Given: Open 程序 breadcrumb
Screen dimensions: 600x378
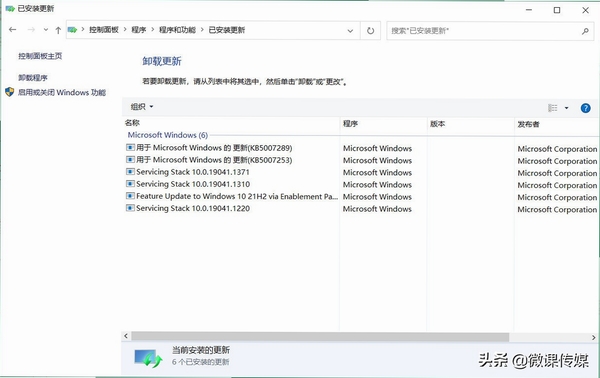Looking at the screenshot, I should (x=139, y=30).
